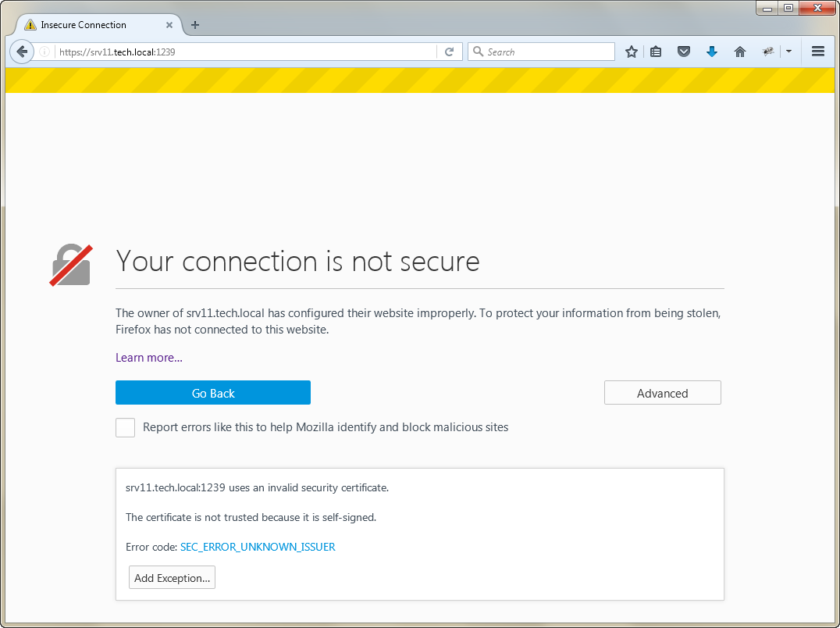Open the search engine dropdown
This screenshot has width=840, height=628.
[x=479, y=52]
